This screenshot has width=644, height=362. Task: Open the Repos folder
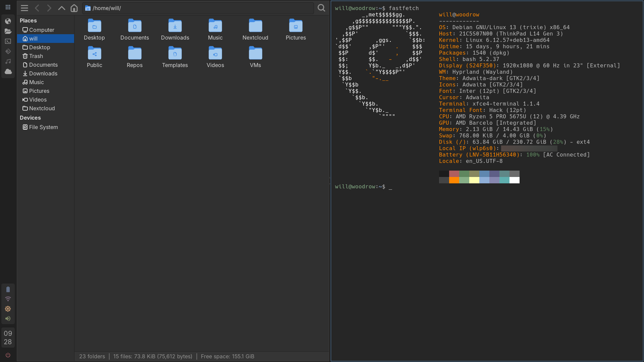tap(135, 57)
